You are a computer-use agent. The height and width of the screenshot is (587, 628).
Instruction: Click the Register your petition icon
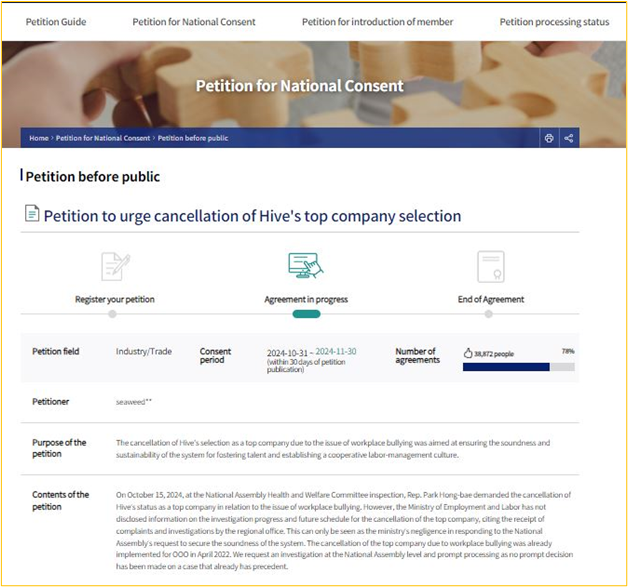point(115,266)
